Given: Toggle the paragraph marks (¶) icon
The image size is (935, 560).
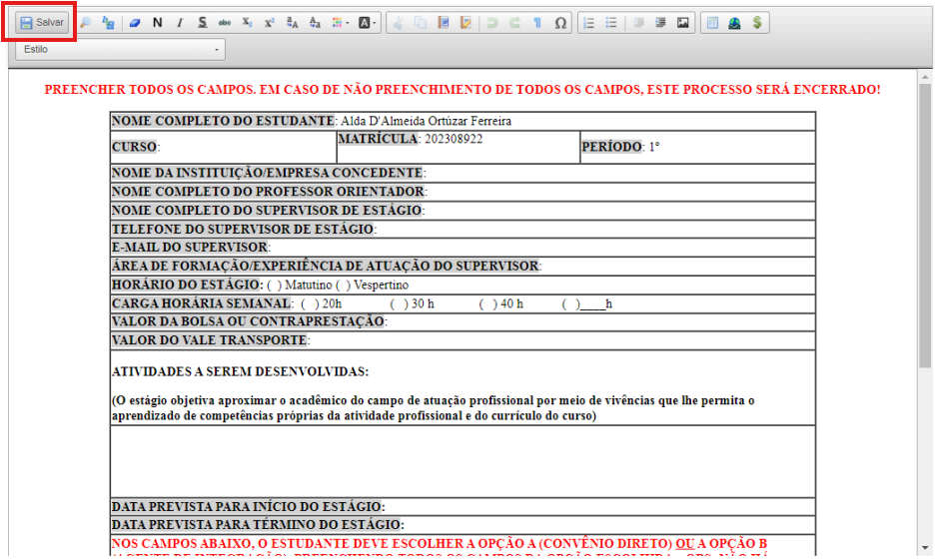Looking at the screenshot, I should tap(537, 23).
